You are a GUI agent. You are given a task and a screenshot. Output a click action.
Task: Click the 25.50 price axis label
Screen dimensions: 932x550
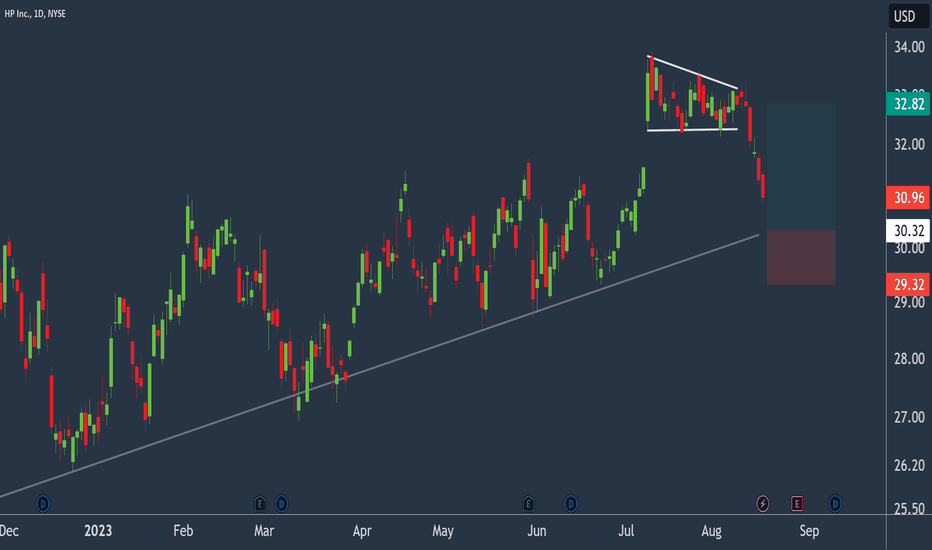click(x=909, y=508)
